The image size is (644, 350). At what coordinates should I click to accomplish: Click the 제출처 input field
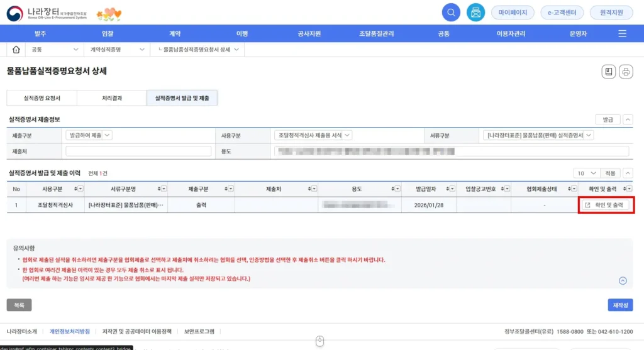point(138,151)
